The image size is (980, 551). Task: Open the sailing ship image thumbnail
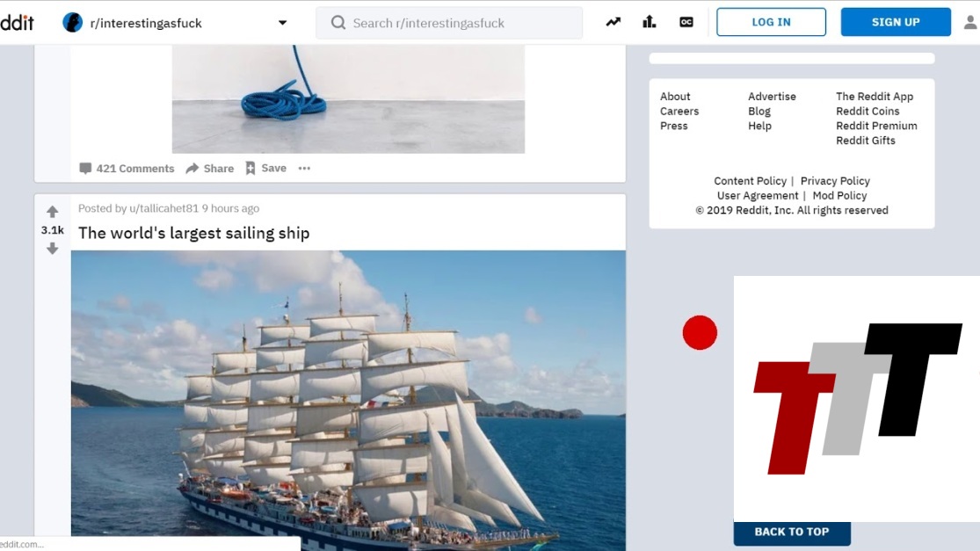point(348,400)
